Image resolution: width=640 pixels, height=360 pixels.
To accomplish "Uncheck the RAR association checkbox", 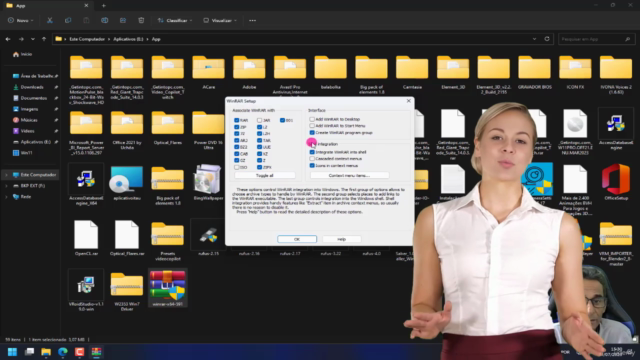I will point(237,120).
